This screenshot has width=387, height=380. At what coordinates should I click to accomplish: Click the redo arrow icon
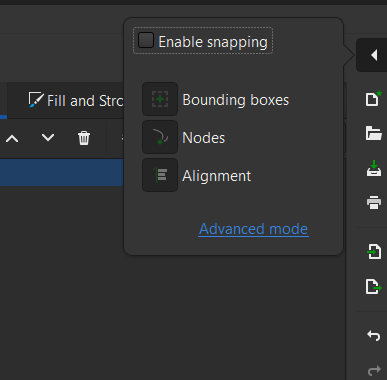(374, 370)
